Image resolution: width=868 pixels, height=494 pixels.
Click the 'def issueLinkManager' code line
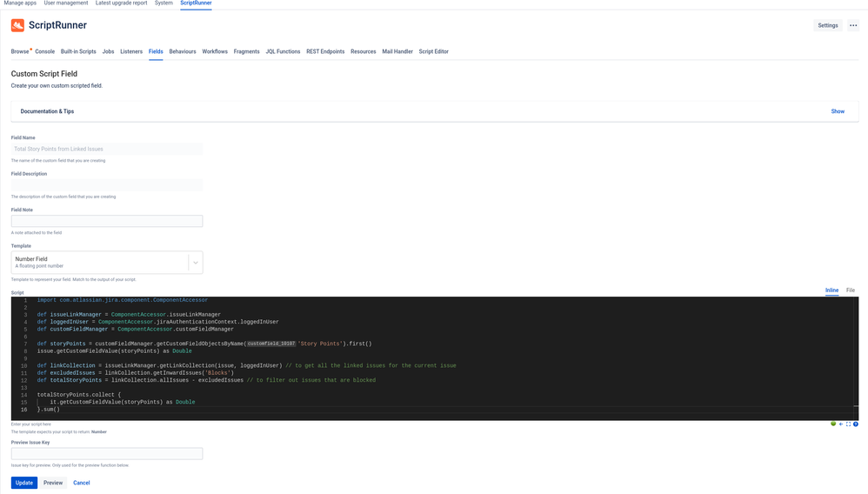coord(129,315)
